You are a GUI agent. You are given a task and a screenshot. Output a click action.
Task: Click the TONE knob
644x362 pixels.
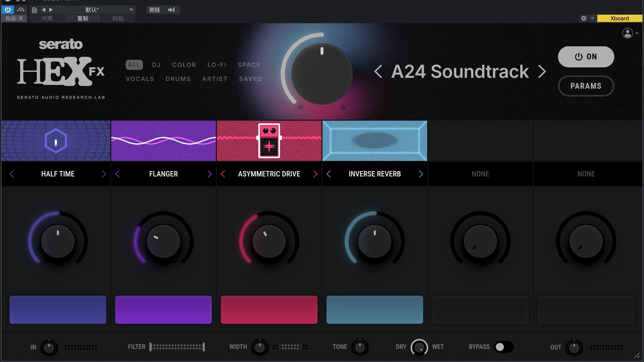click(360, 348)
